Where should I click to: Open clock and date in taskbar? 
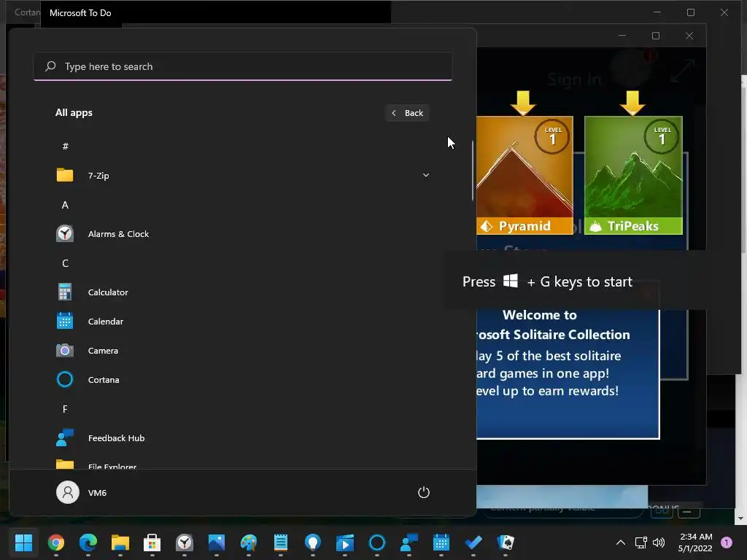click(x=695, y=542)
